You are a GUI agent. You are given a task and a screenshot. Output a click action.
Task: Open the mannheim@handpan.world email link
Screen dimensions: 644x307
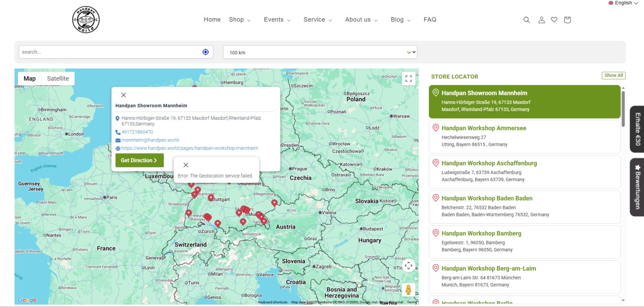[150, 140]
